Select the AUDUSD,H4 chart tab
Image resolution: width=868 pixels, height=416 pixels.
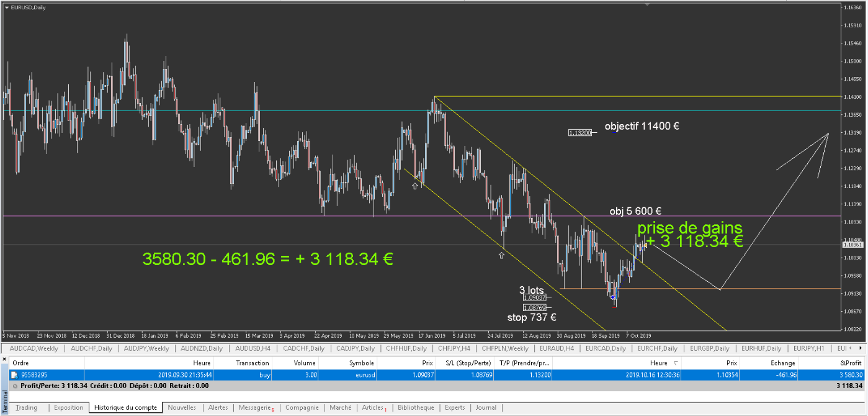(x=254, y=348)
